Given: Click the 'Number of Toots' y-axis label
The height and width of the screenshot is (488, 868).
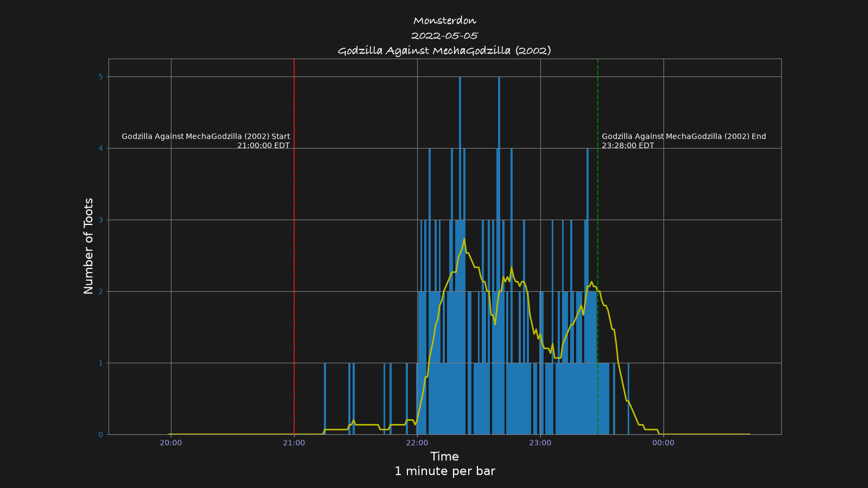Looking at the screenshot, I should coord(88,246).
